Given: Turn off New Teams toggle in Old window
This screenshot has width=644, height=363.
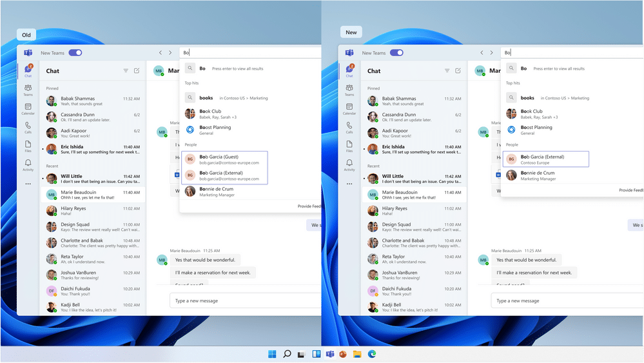Looking at the screenshot, I should click(75, 53).
